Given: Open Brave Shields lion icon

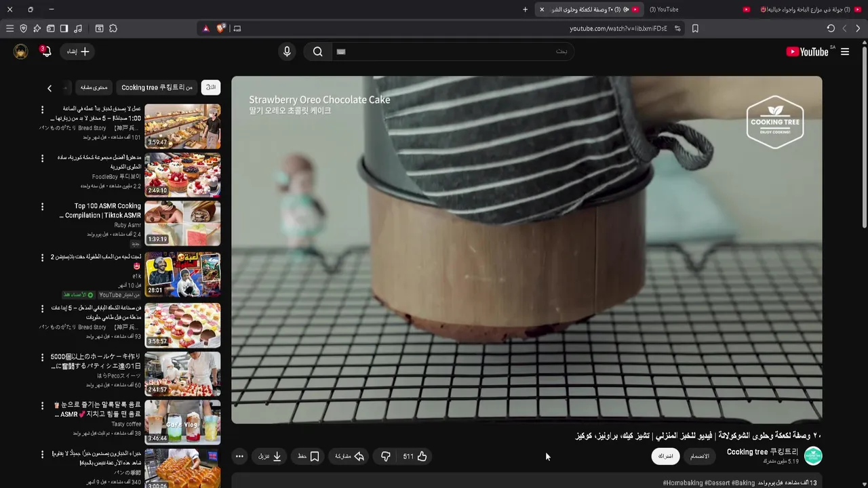Looking at the screenshot, I should pyautogui.click(x=220, y=28).
